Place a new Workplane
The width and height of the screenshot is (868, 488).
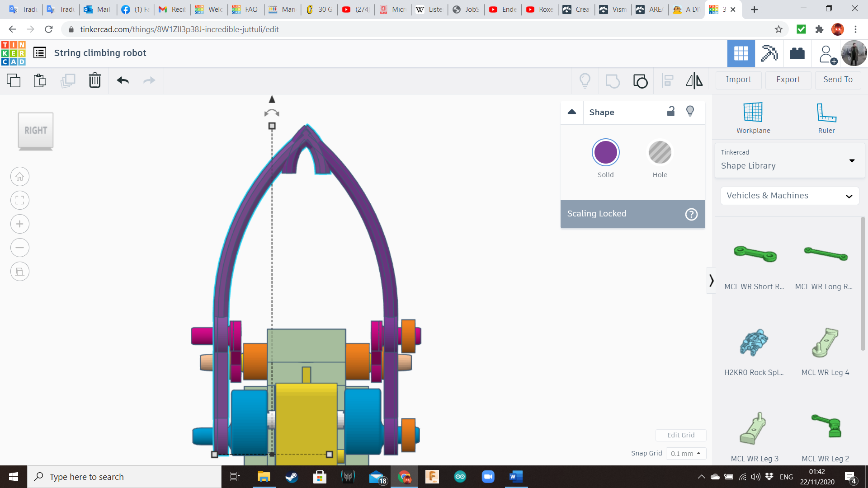pos(752,117)
